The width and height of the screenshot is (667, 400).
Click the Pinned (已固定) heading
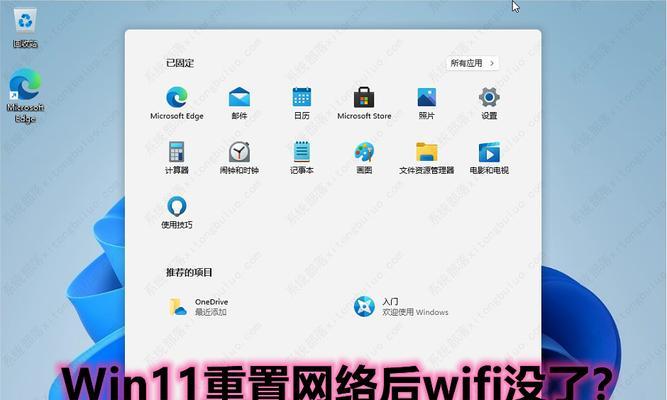[x=180, y=63]
